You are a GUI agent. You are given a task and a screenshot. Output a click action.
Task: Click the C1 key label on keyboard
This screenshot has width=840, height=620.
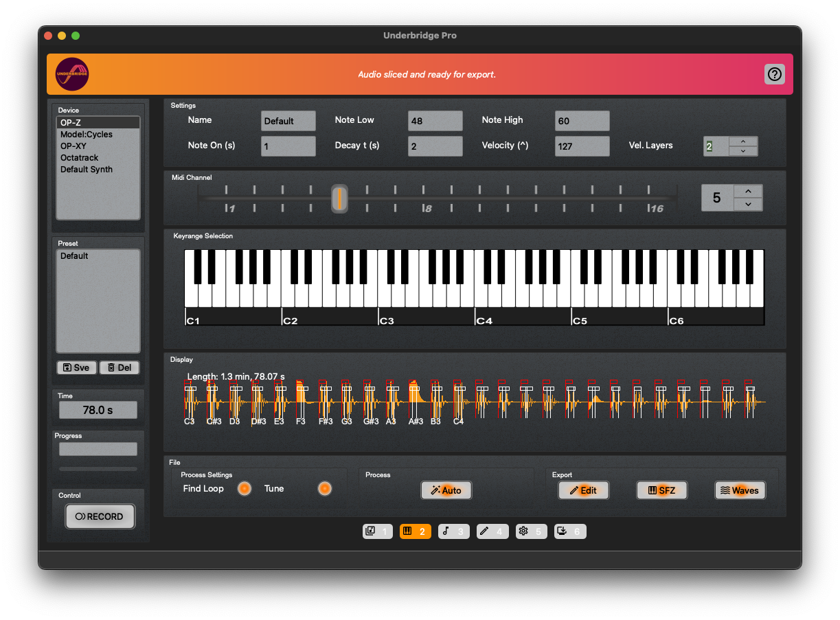pyautogui.click(x=193, y=321)
